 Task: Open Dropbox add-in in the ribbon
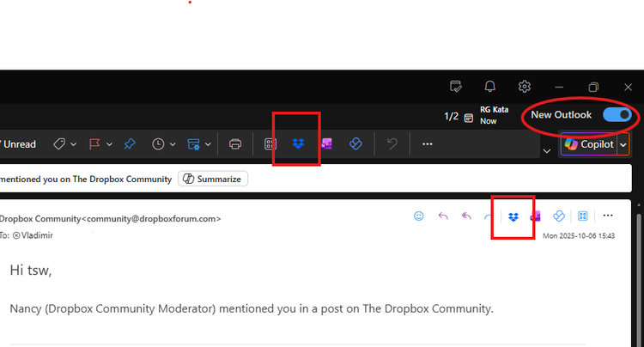298,143
